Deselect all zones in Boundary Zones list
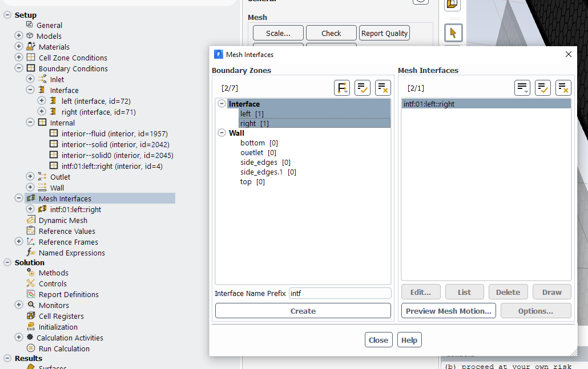 coord(383,88)
